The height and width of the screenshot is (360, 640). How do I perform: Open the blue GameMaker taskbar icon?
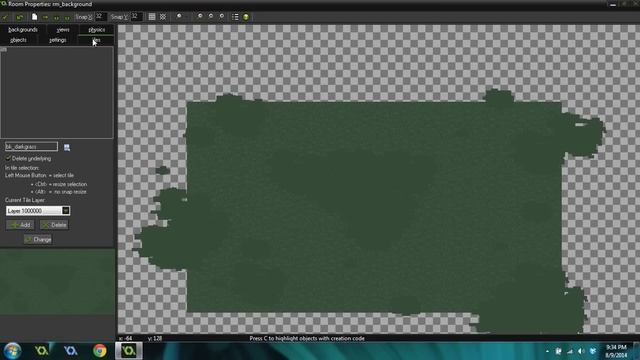[71, 351]
